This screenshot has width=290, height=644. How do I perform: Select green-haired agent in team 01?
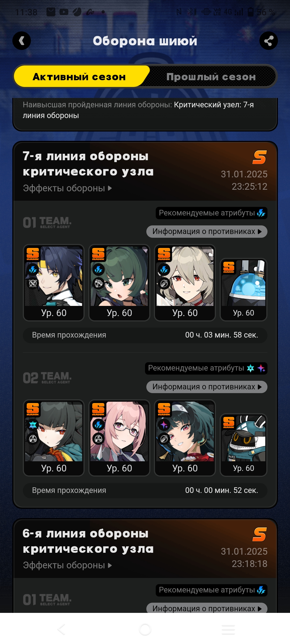(119, 283)
